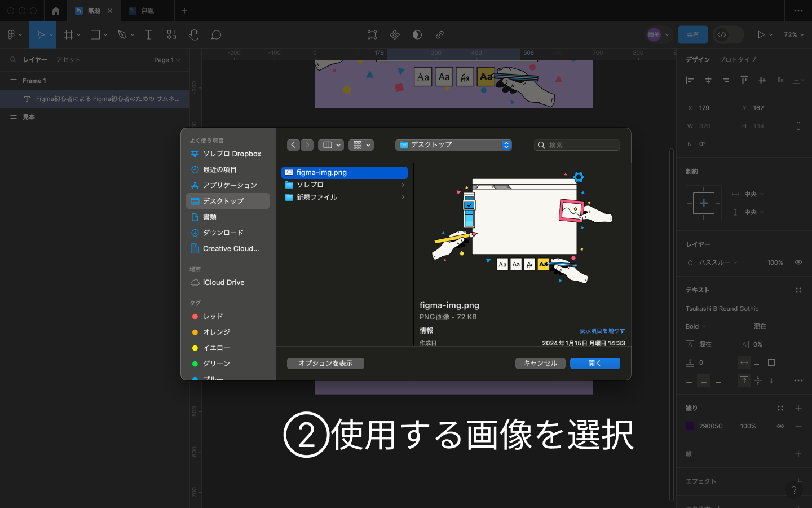This screenshot has width=812, height=508.
Task: Click the file dialog back arrow
Action: pyautogui.click(x=293, y=145)
